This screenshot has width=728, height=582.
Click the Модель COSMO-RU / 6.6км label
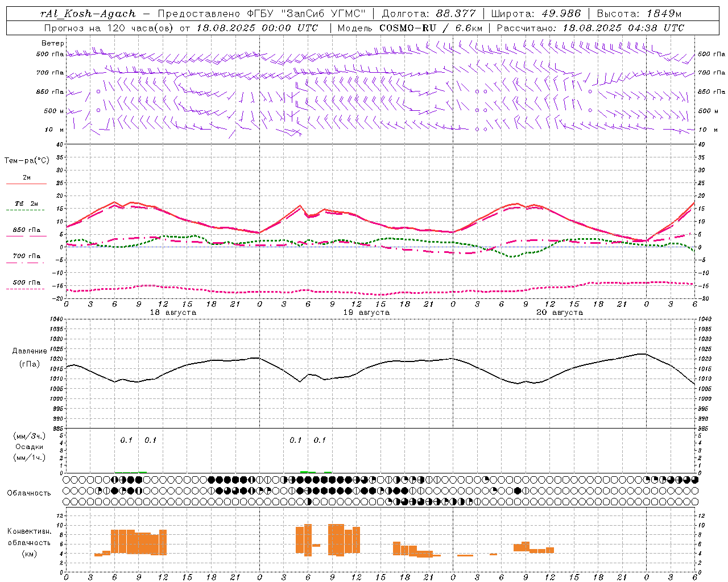(x=409, y=28)
